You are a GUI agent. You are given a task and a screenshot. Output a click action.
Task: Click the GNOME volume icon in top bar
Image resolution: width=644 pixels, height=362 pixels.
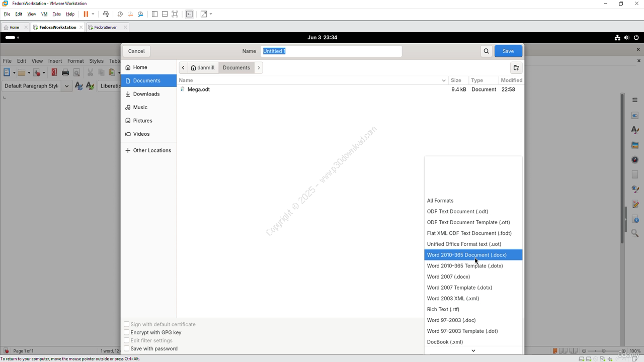point(626,38)
